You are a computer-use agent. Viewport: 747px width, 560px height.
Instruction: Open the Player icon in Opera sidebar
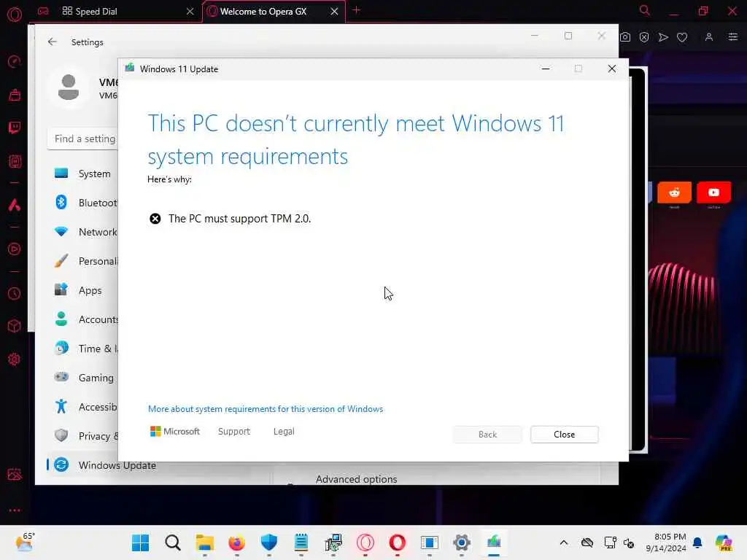(15, 249)
